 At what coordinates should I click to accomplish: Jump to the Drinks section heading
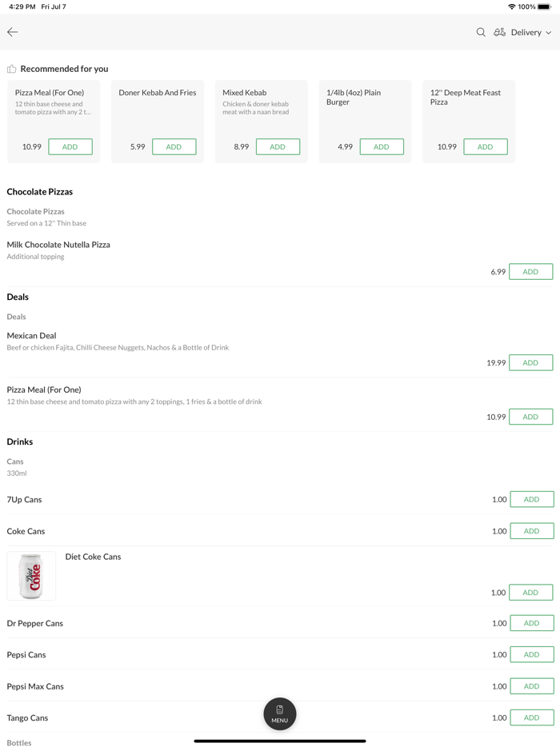click(20, 441)
